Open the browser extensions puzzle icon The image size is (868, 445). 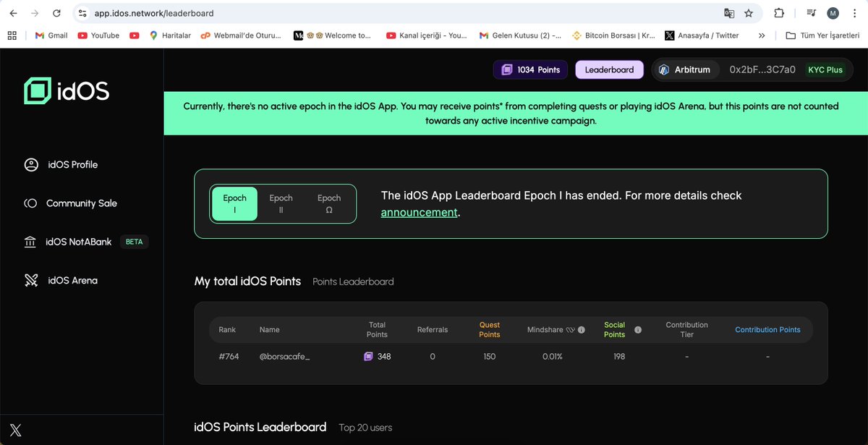(779, 13)
